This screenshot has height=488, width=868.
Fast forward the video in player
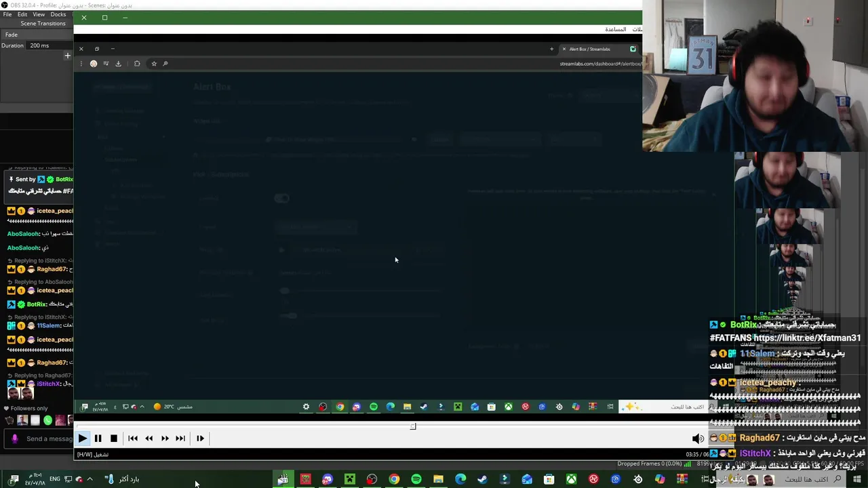[165, 439]
